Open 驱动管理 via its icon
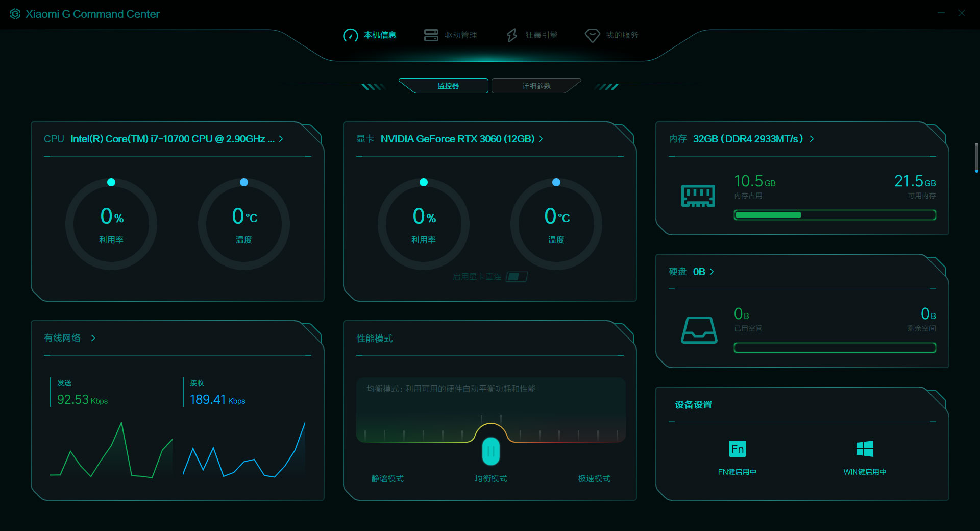Viewport: 980px width, 531px height. [431, 35]
